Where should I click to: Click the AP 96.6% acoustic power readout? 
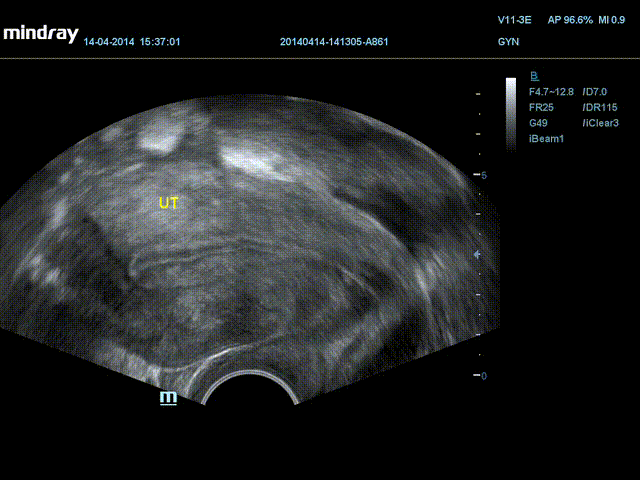click(570, 20)
